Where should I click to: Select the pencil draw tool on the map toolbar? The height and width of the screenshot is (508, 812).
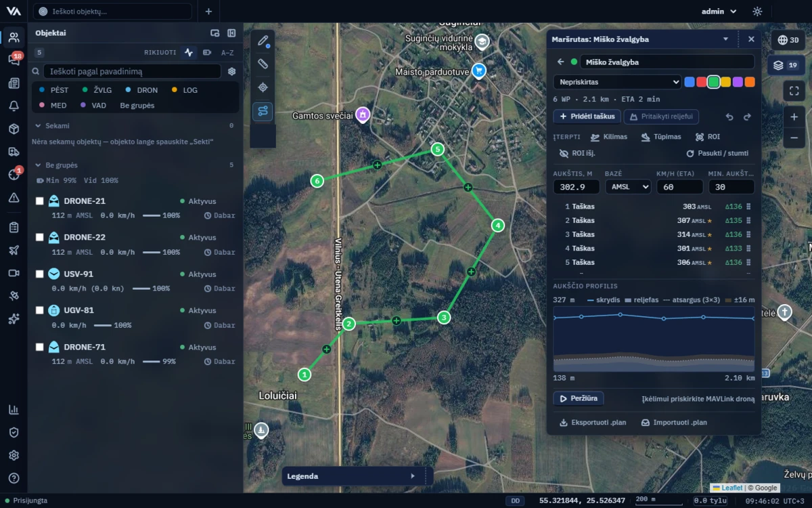coord(263,41)
